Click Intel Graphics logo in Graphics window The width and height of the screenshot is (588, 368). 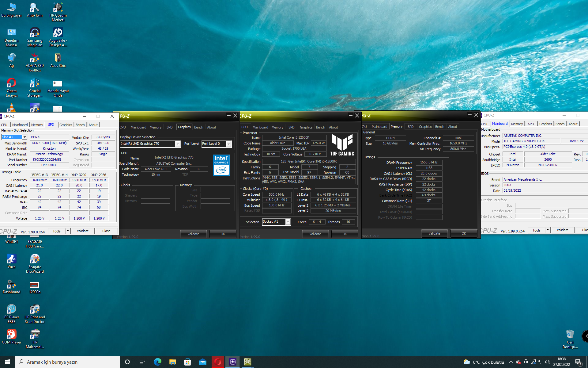[221, 165]
